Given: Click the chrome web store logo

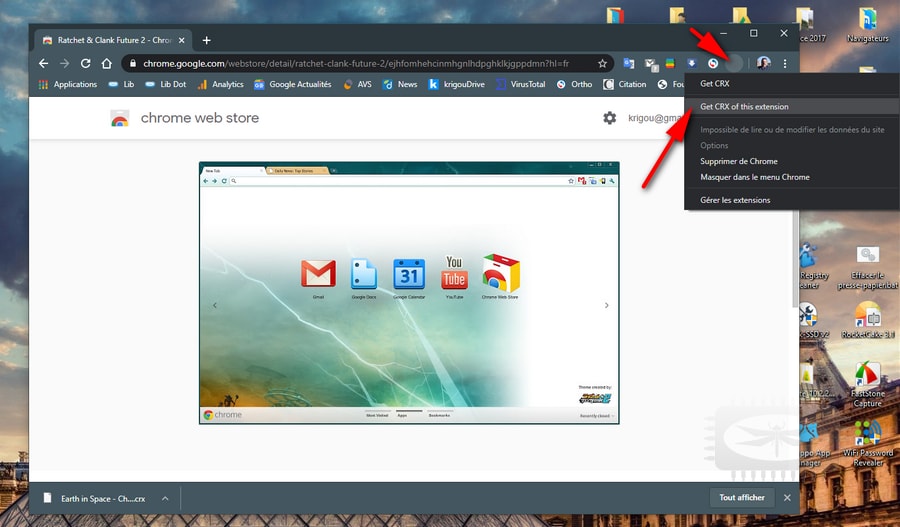Looking at the screenshot, I should [x=184, y=118].
